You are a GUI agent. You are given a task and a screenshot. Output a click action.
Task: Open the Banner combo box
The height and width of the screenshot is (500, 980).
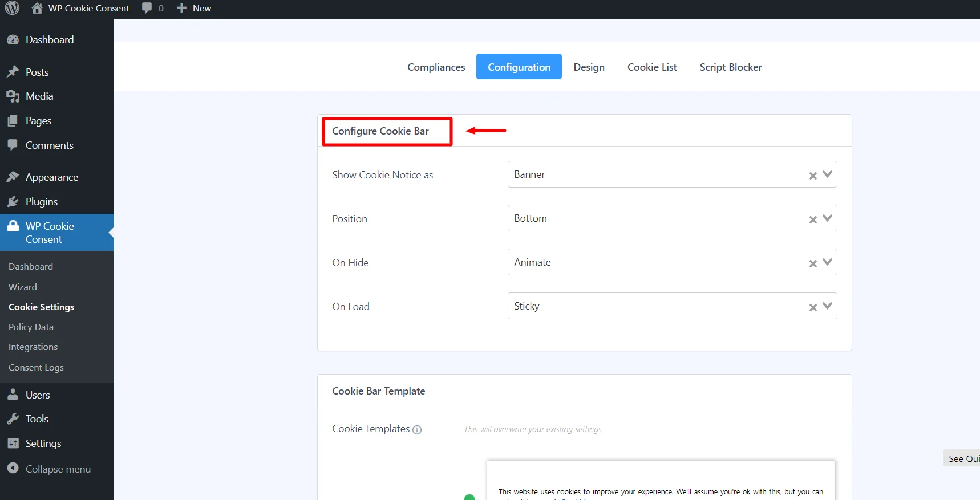(x=672, y=174)
